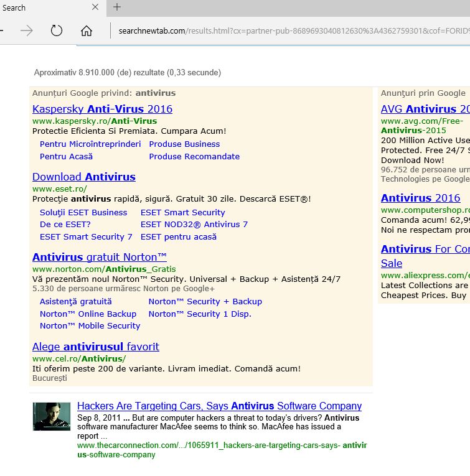This screenshot has width=470, height=476.
Task: Click the browser Forward arrow
Action: pos(27,30)
